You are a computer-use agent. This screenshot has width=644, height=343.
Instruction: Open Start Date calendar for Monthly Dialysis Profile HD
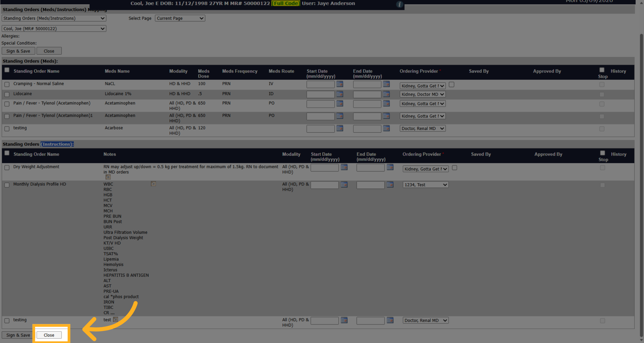tap(344, 185)
